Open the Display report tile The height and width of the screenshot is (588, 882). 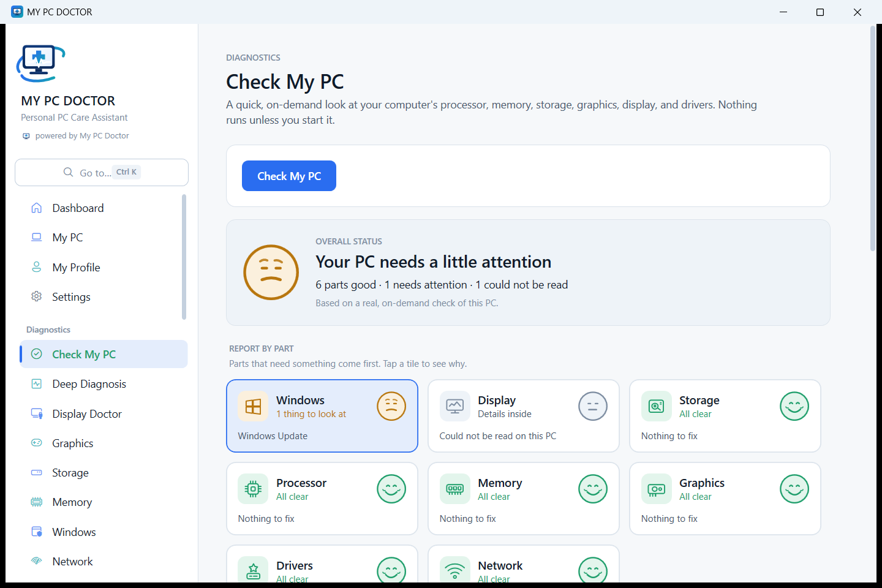[x=524, y=416]
